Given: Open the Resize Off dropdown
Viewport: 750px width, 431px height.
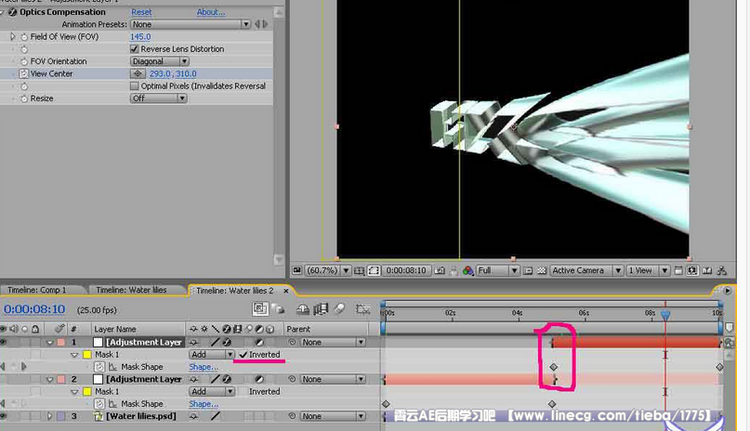Looking at the screenshot, I should pyautogui.click(x=158, y=98).
